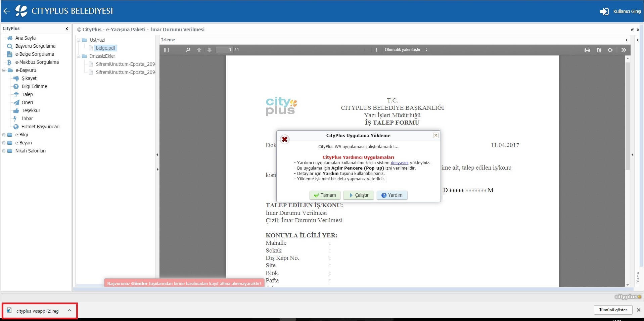
Task: Click the Teşekkür thumbs-up icon
Action: [x=16, y=110]
